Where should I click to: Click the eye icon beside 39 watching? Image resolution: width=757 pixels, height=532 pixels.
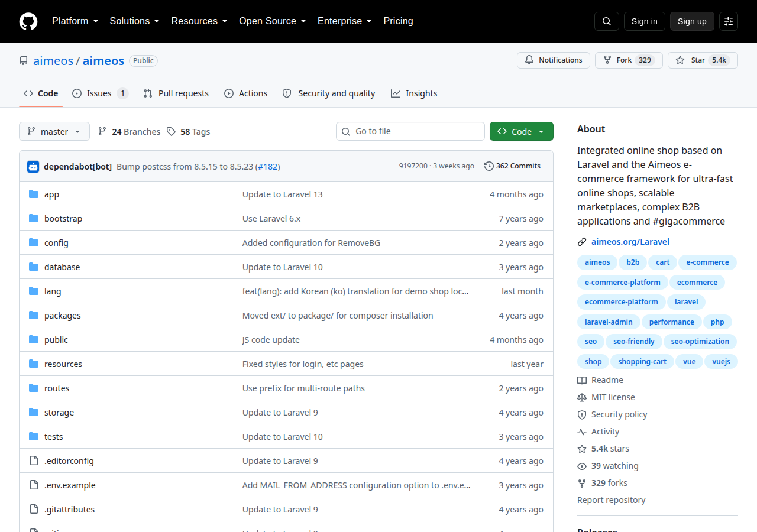[x=582, y=466]
